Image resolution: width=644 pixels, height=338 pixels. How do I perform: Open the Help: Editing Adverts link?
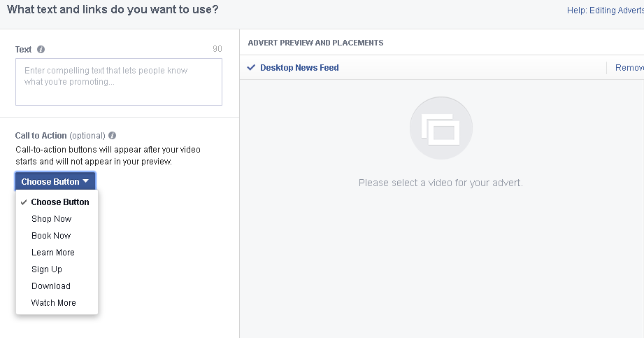click(x=606, y=10)
